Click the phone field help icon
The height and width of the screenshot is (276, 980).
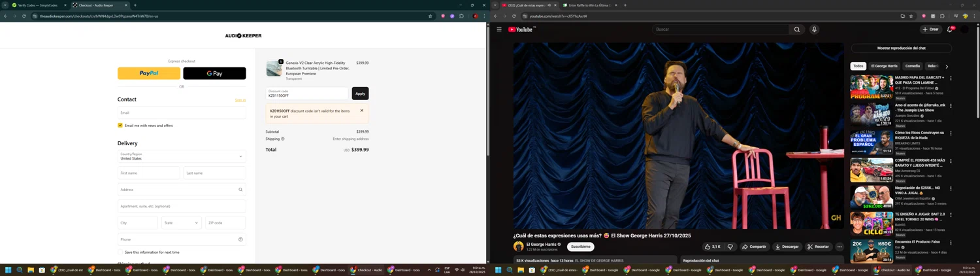(240, 239)
